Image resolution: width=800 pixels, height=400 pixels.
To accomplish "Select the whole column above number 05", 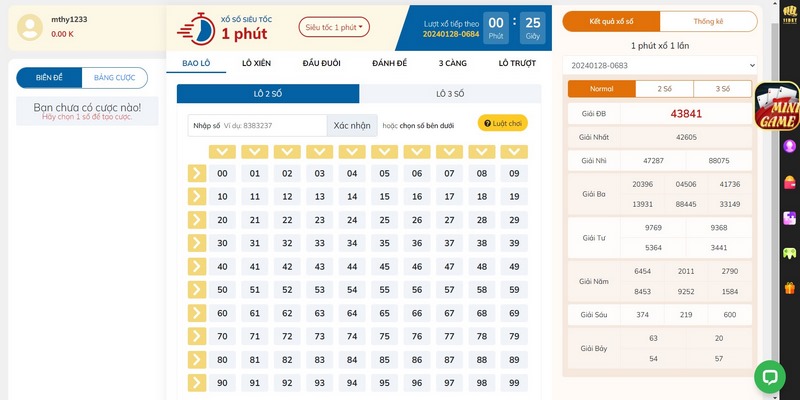I will pyautogui.click(x=384, y=152).
